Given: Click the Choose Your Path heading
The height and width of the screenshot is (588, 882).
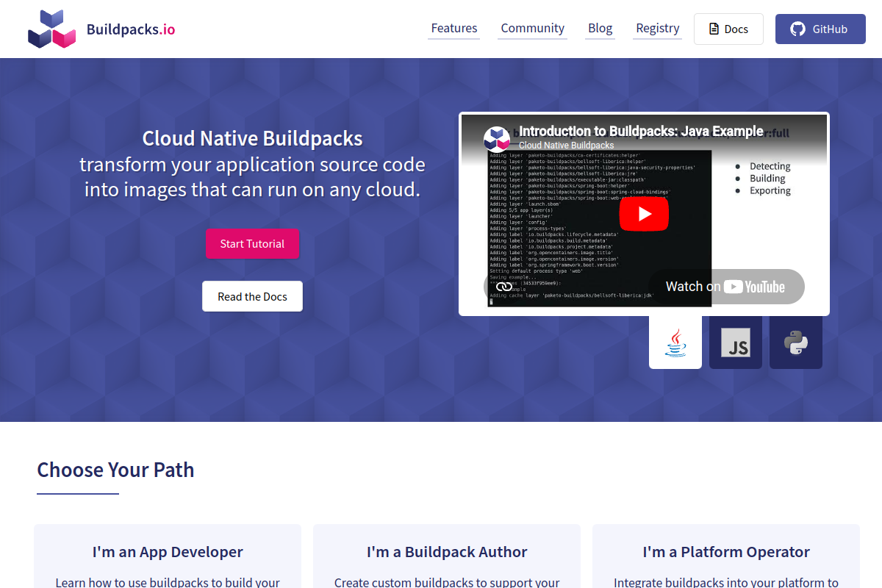Looking at the screenshot, I should coord(115,470).
